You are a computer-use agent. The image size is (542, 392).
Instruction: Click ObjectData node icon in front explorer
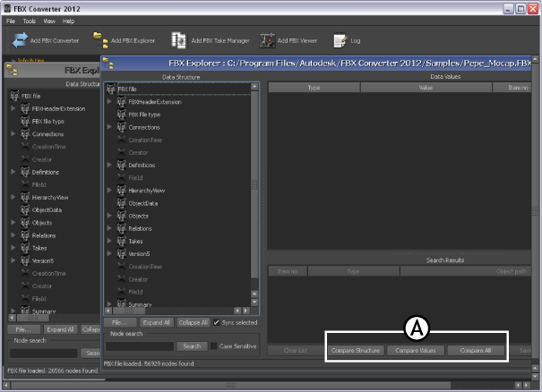[x=122, y=203]
